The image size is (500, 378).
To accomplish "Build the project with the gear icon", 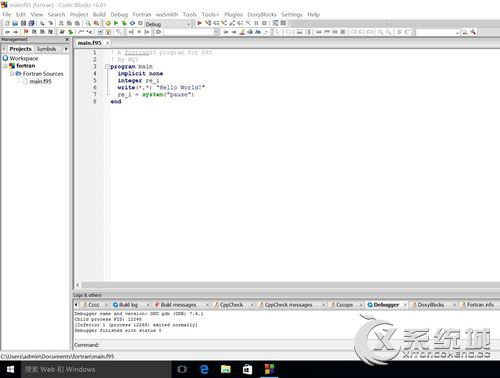I will pyautogui.click(x=108, y=23).
